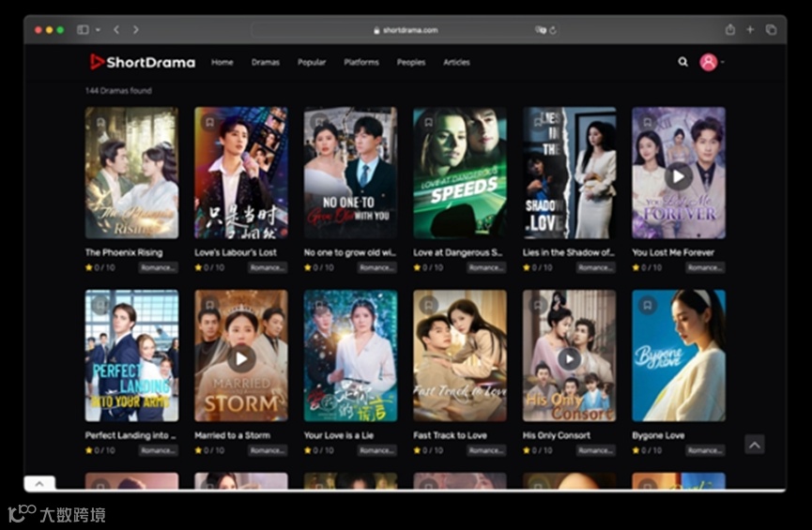Bookmark You Lost Me Forever drama

point(647,123)
